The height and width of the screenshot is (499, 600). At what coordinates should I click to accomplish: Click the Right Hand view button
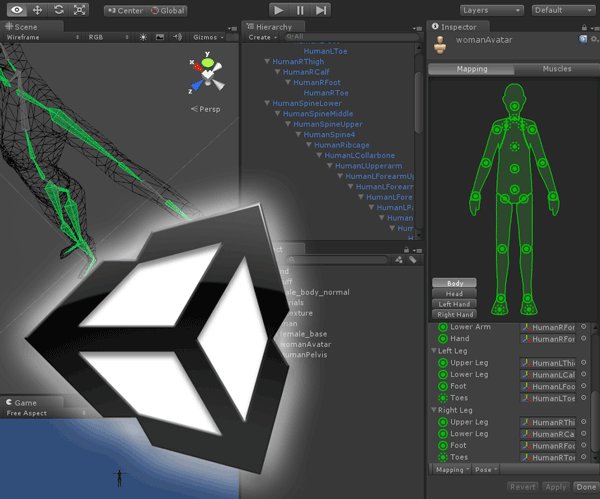tap(455, 315)
